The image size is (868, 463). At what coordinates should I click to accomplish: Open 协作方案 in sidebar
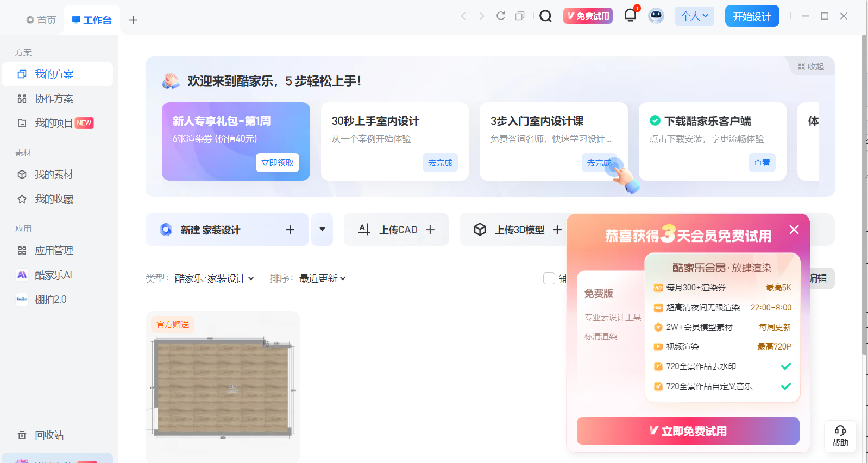click(58, 98)
